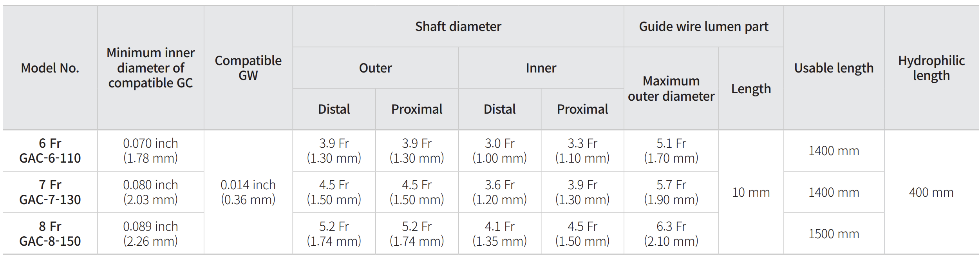
Task: Select the 0.070 inch (1.78 mm) cell
Action: [x=150, y=151]
